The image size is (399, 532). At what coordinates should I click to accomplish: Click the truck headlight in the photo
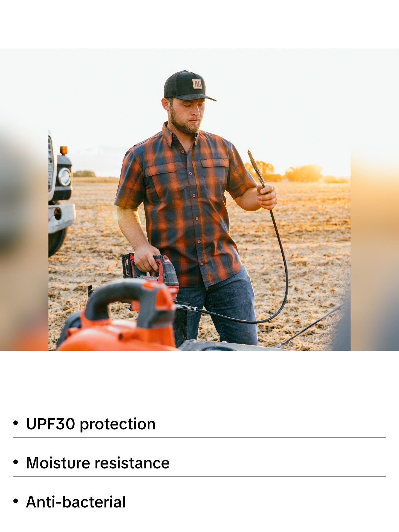coord(64,177)
